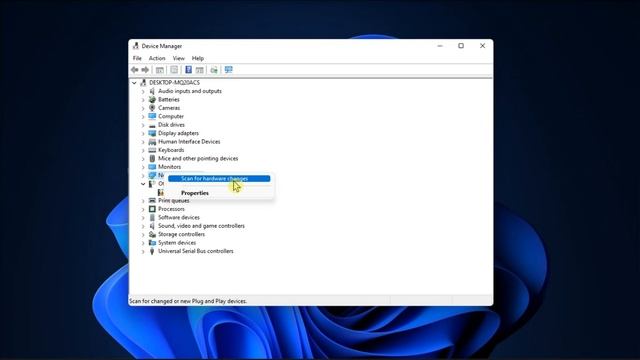Click the System devices icon
The width and height of the screenshot is (640, 360).
coord(152,243)
